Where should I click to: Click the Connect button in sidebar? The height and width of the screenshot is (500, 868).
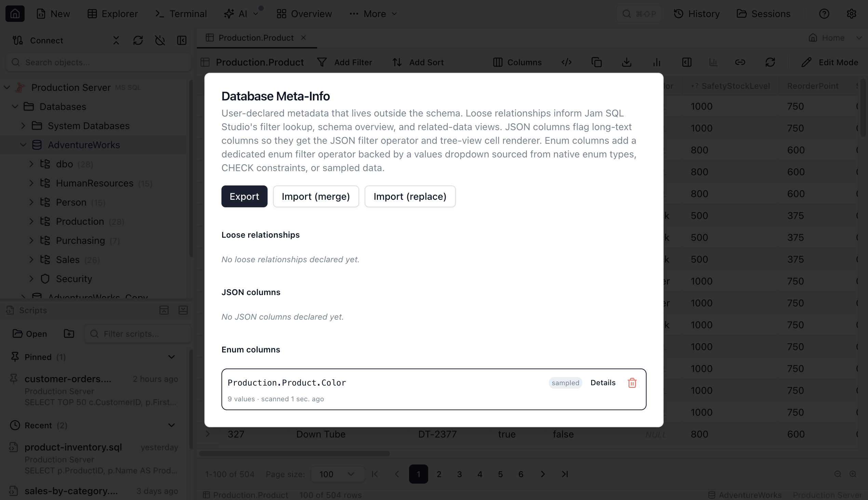[x=38, y=41]
